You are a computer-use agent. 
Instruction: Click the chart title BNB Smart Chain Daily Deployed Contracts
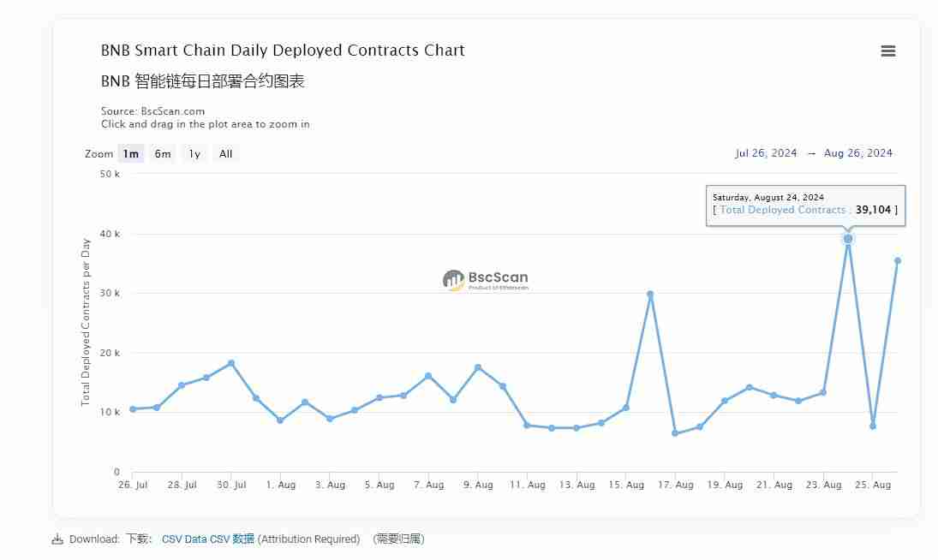click(x=281, y=51)
